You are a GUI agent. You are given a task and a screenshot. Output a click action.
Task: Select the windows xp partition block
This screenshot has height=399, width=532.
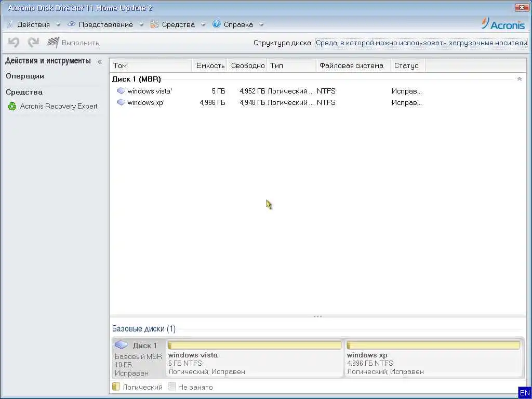433,358
